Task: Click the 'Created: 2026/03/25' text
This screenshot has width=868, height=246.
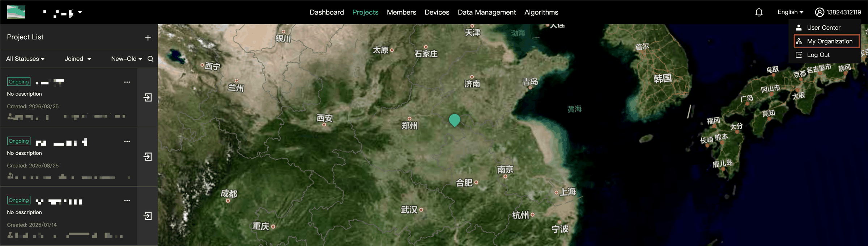Action: point(33,107)
